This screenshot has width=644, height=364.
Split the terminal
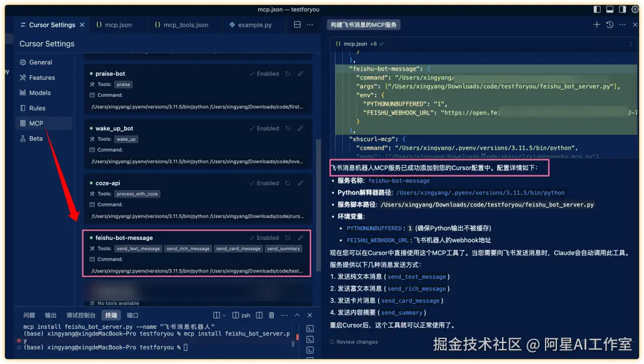pos(259,315)
